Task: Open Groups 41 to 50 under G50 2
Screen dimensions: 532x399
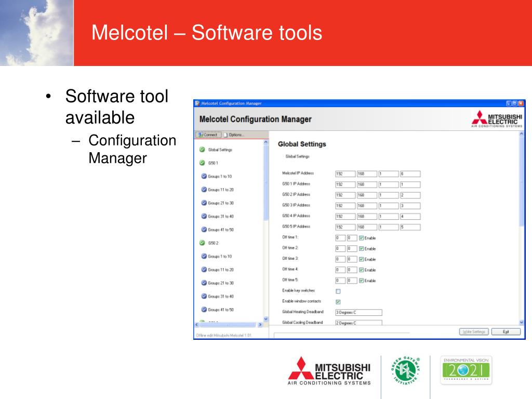Action: (x=221, y=310)
